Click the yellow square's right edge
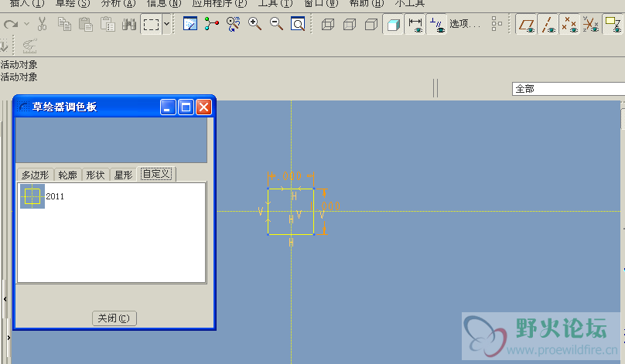The width and height of the screenshot is (625, 364). click(x=314, y=212)
